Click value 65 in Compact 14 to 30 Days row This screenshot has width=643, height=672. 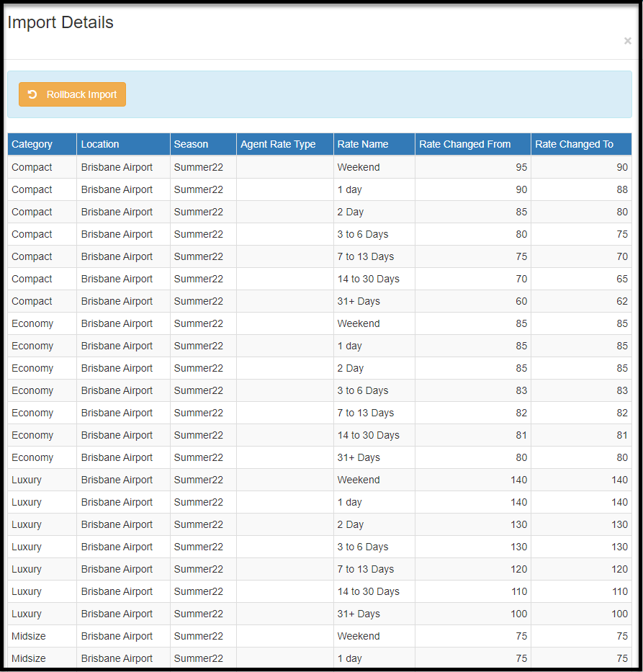[x=622, y=279]
